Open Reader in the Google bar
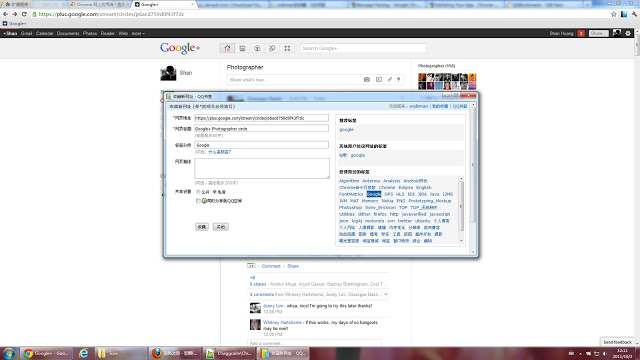This screenshot has height=360, width=640. pos(108,33)
